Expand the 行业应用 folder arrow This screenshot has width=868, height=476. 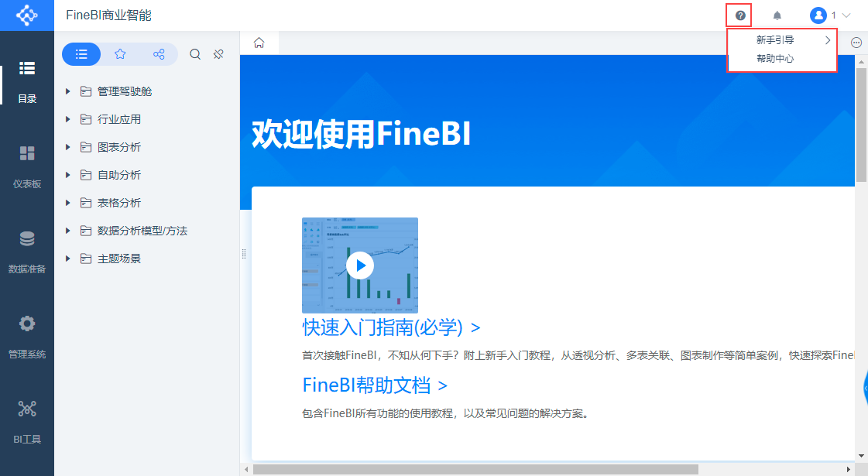pos(67,119)
